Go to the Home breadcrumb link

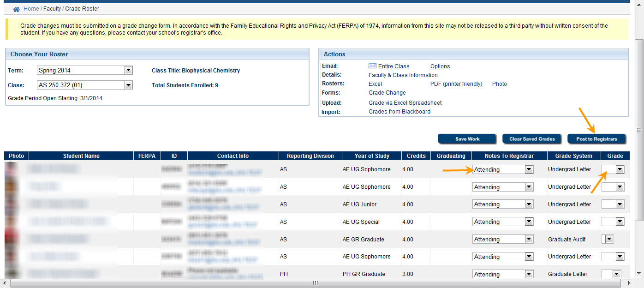tap(31, 9)
